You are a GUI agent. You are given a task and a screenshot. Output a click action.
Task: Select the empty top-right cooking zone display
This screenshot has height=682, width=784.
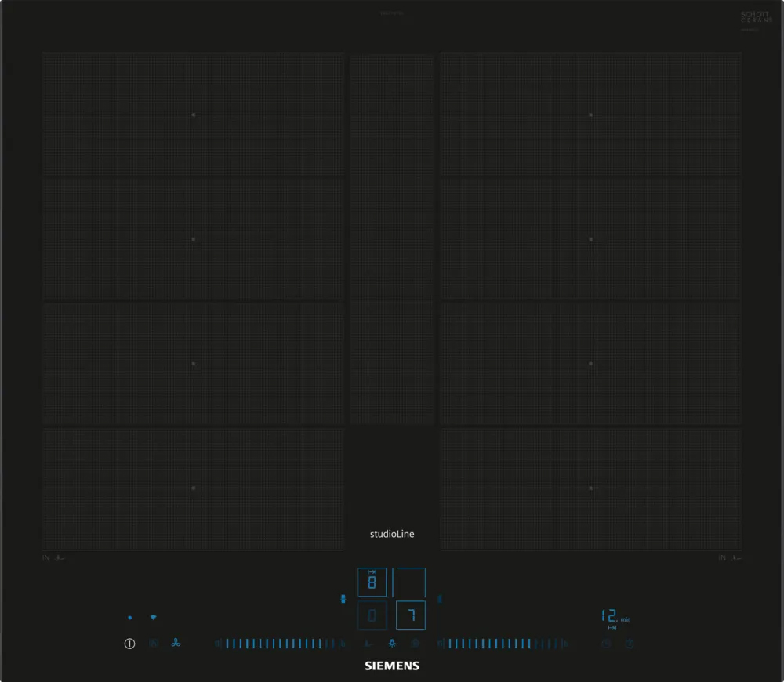(410, 582)
